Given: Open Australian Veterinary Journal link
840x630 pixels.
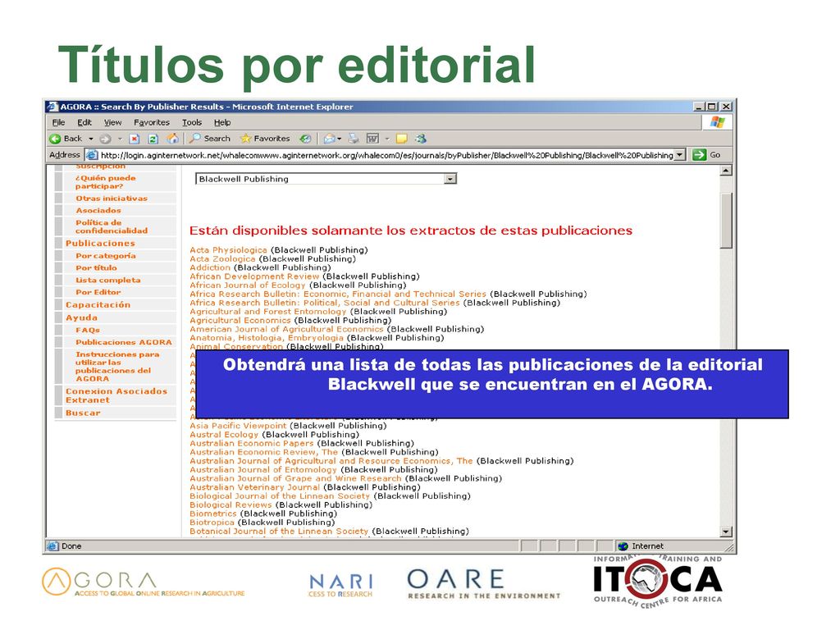Looking at the screenshot, I should pos(254,487).
